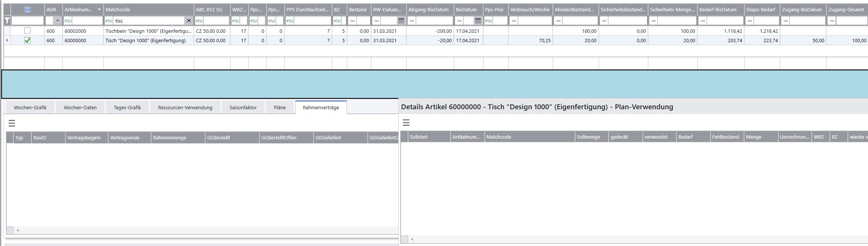Open hamburger menu in Plan-Verwendung details panel
The height and width of the screenshot is (246, 868).
pos(406,122)
